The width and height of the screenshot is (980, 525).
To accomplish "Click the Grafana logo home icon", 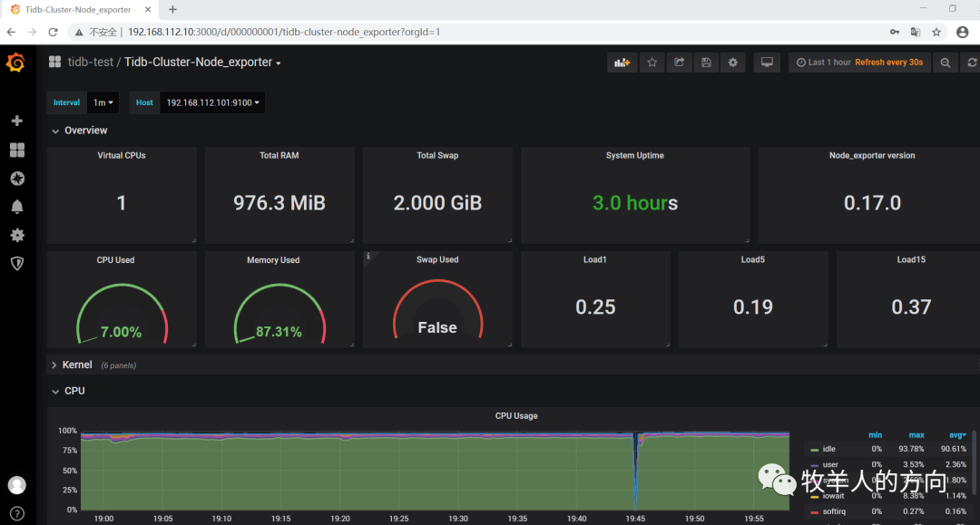I will (15, 63).
